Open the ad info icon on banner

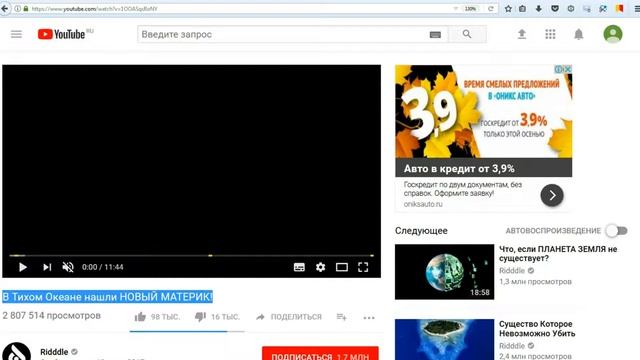coord(558,69)
